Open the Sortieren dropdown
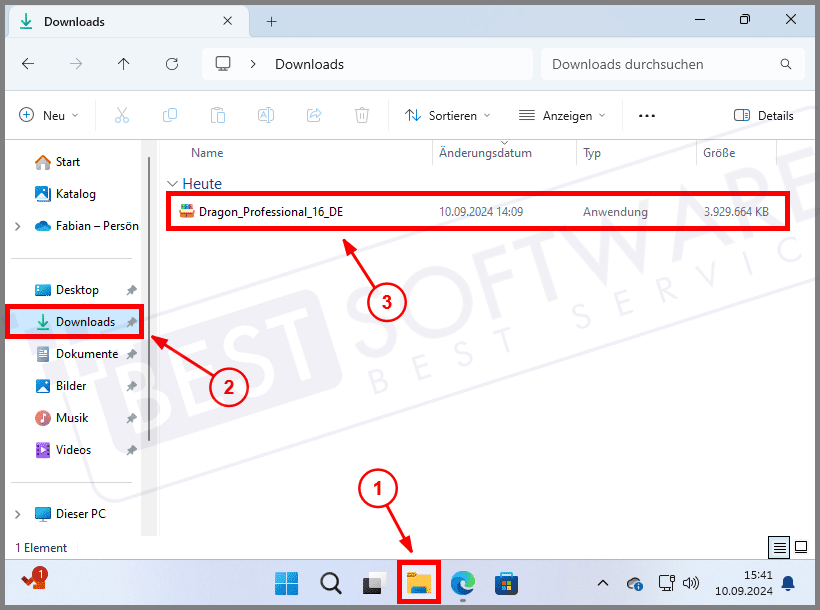 448,115
